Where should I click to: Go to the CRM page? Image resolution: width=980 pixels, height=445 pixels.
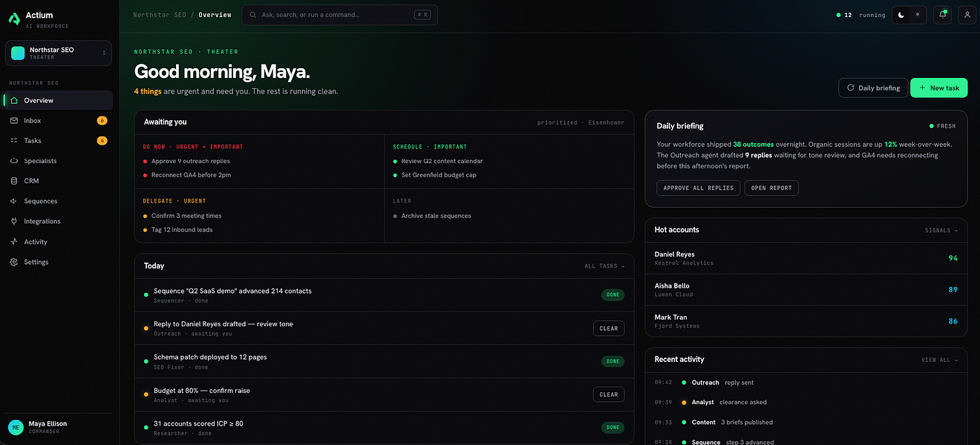click(59, 181)
